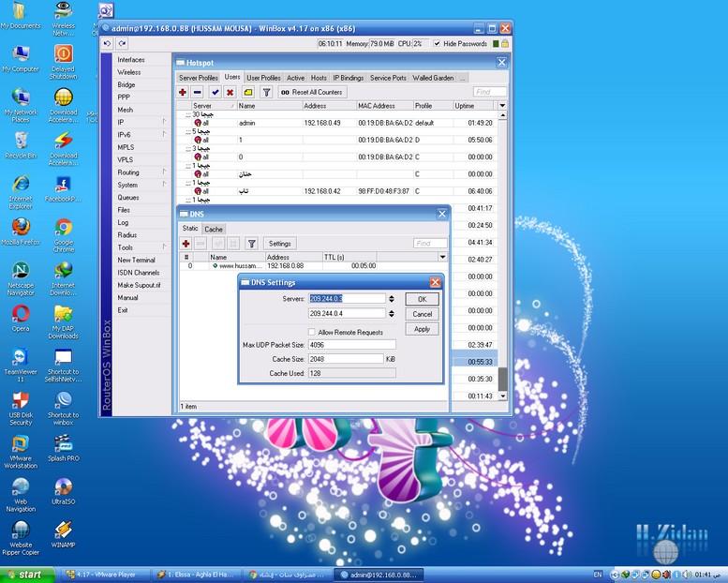Click the Max UDP Packet Size field
728x583 pixels.
352,345
